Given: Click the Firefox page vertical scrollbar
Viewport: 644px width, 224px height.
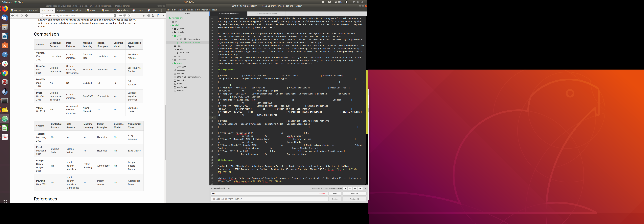Looking at the screenshot, I should [165, 132].
